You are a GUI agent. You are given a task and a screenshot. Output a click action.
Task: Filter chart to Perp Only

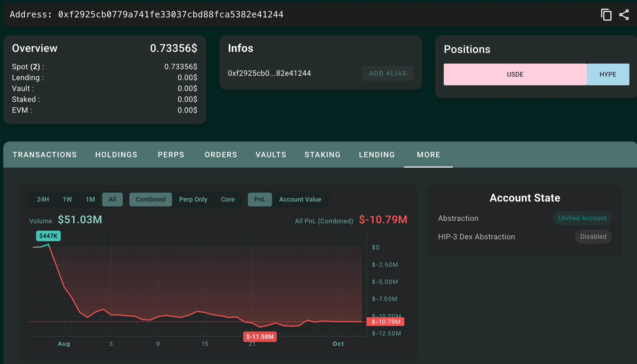193,199
